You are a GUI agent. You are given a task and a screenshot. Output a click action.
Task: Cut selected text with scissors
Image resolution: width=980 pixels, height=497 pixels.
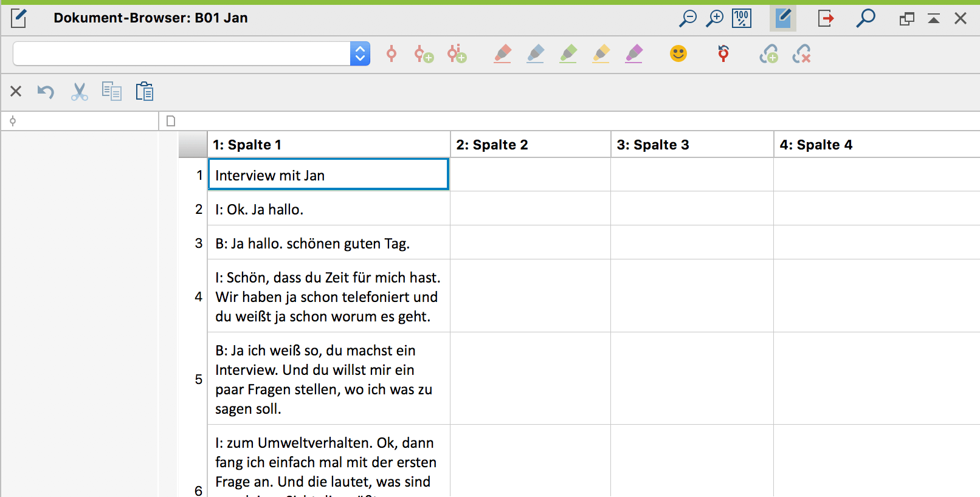coord(79,92)
